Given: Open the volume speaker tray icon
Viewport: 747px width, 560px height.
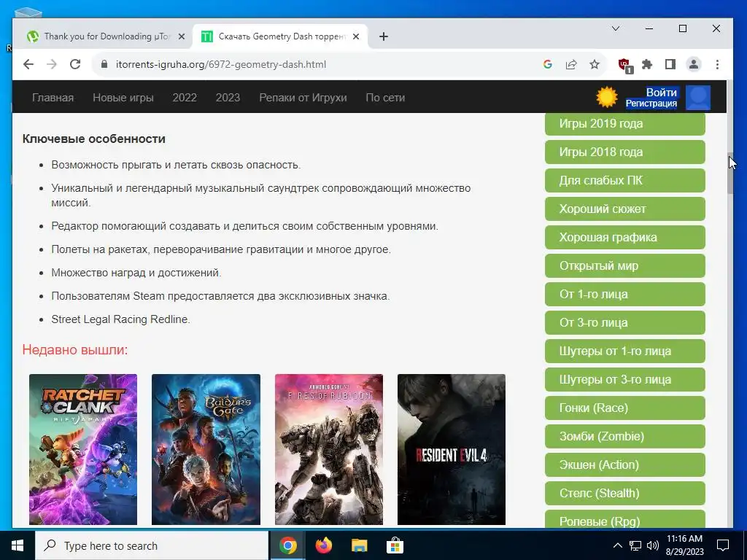Looking at the screenshot, I should point(653,545).
